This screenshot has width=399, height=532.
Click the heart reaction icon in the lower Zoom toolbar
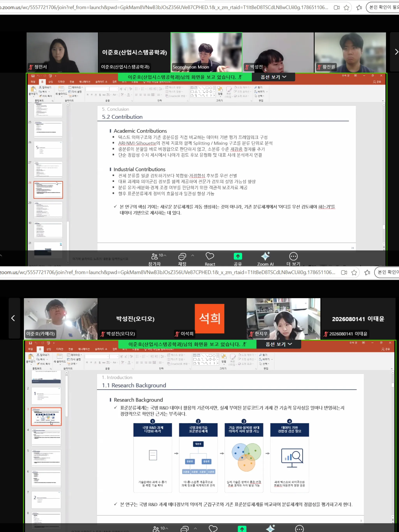213,529
